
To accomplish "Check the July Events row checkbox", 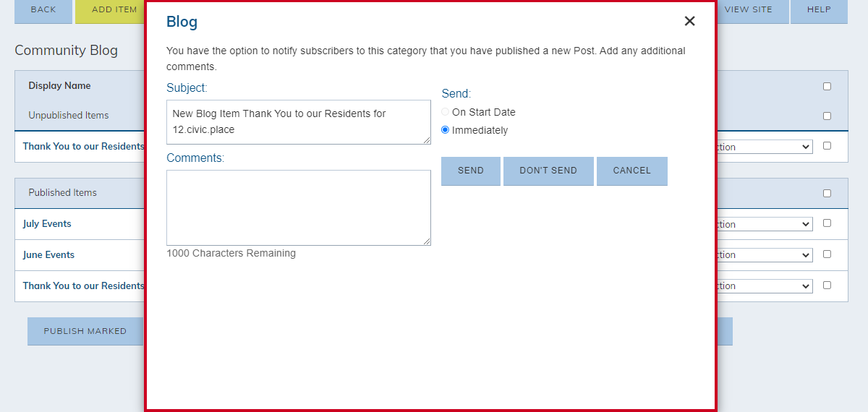I will (x=827, y=223).
